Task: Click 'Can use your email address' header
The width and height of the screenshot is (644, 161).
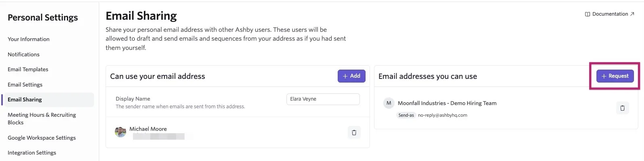Action: (158, 76)
